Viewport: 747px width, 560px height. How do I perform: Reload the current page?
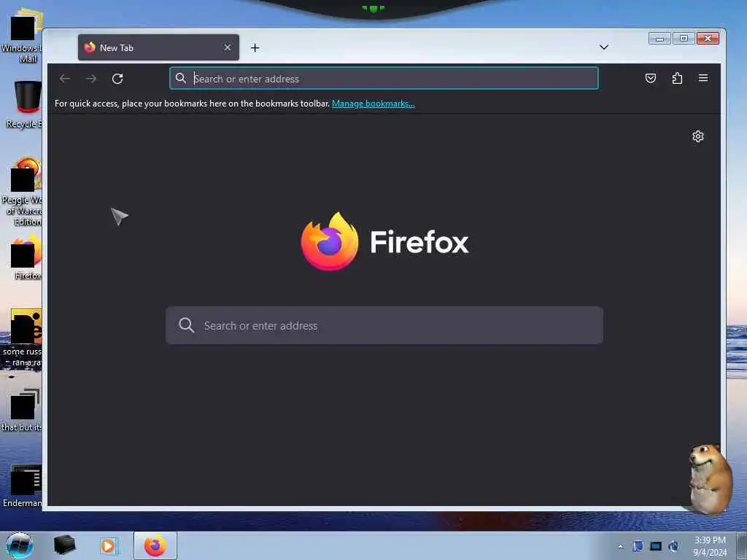[x=117, y=79]
